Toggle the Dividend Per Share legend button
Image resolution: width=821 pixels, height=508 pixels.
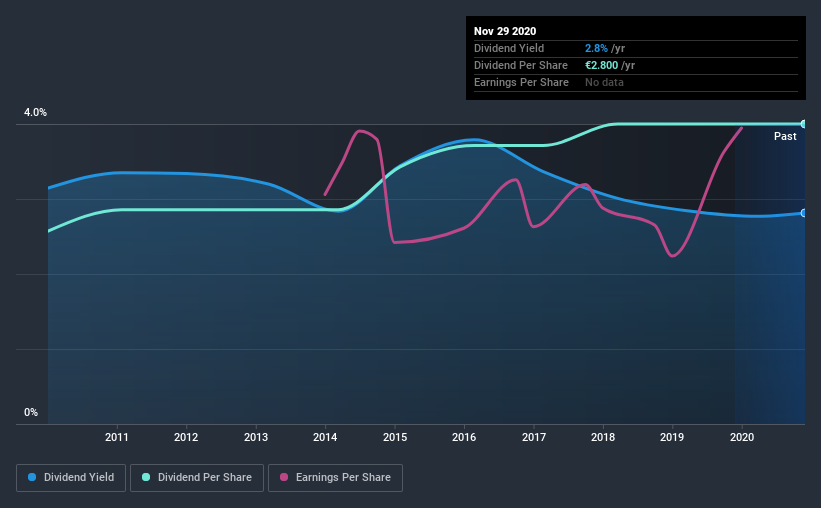pyautogui.click(x=197, y=478)
